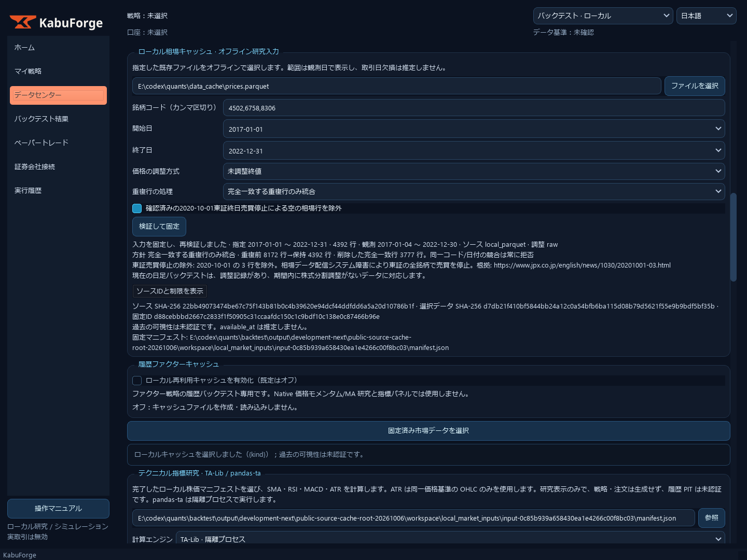Click the 参照 browse button
747x560 pixels.
(712, 518)
